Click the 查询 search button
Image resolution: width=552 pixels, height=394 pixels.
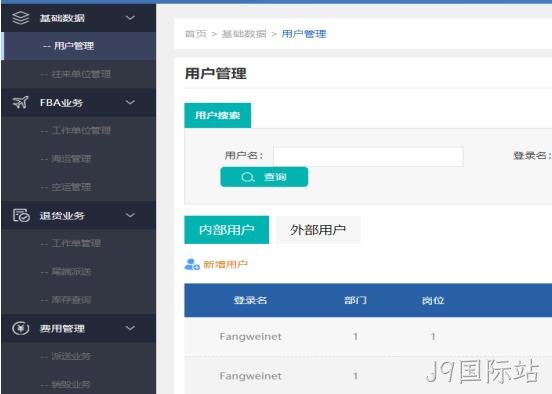(264, 177)
